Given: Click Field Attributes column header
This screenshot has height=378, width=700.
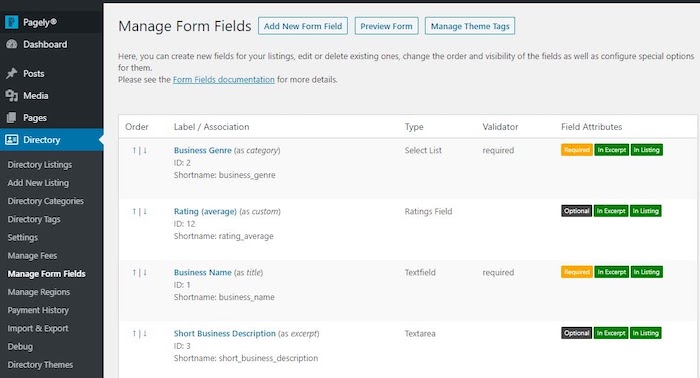Looking at the screenshot, I should (592, 127).
